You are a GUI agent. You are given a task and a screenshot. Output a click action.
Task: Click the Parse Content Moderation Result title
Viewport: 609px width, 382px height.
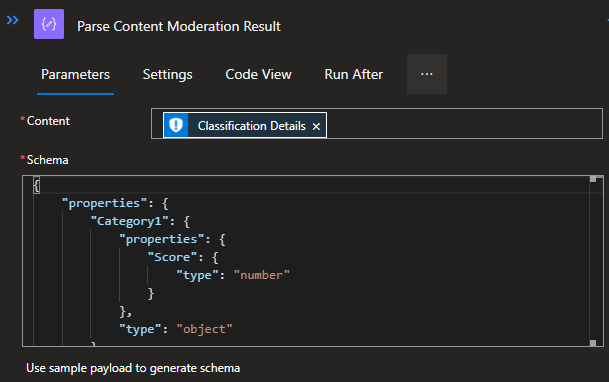click(179, 26)
